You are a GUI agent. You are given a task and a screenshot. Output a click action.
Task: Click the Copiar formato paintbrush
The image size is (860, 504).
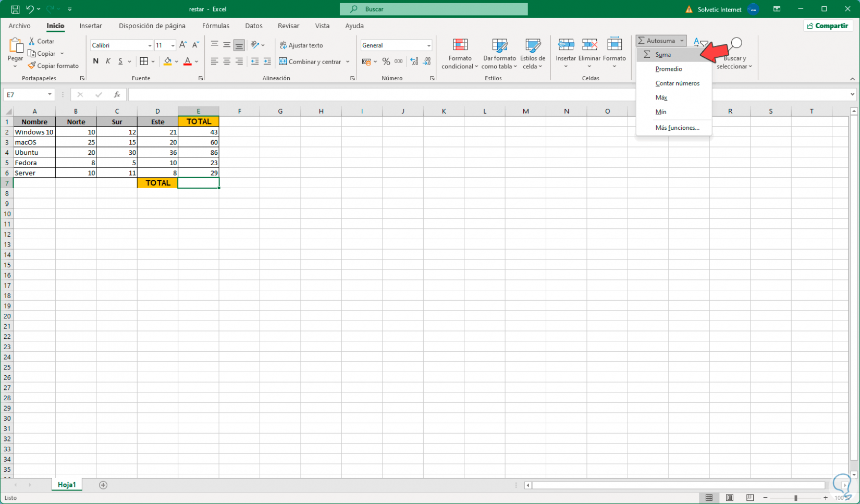pos(32,66)
